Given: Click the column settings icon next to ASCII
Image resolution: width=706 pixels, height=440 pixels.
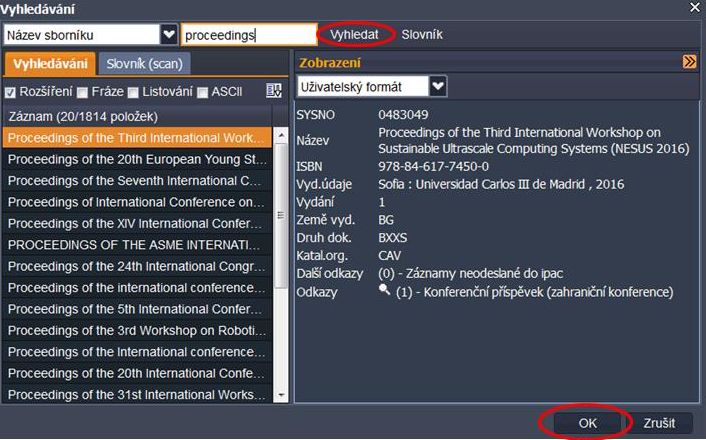Looking at the screenshot, I should 274,91.
